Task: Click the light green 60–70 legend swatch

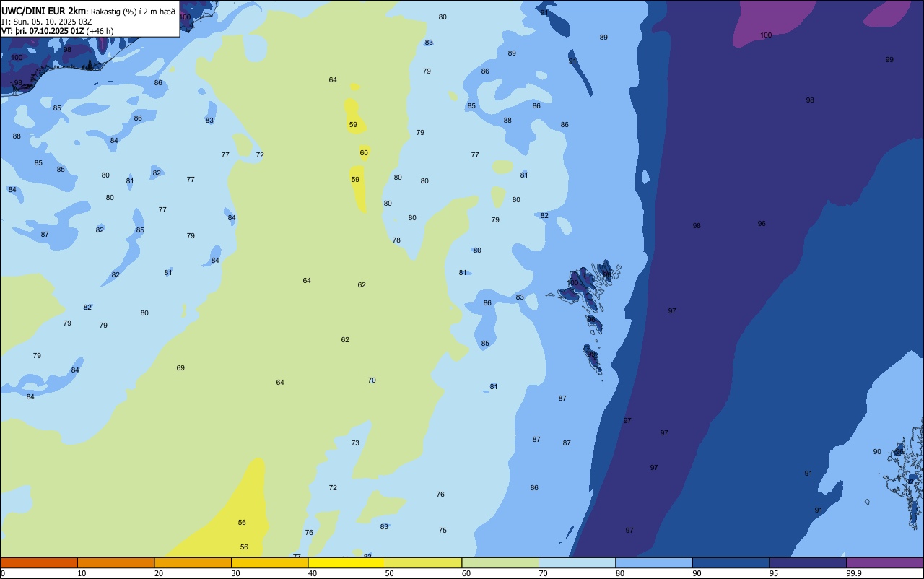Action: click(x=500, y=562)
